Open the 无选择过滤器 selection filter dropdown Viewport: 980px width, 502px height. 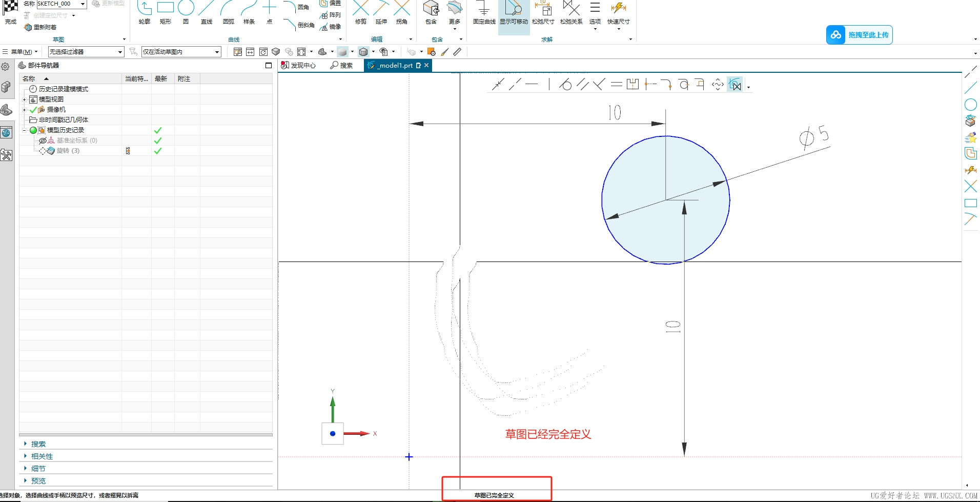coord(86,52)
